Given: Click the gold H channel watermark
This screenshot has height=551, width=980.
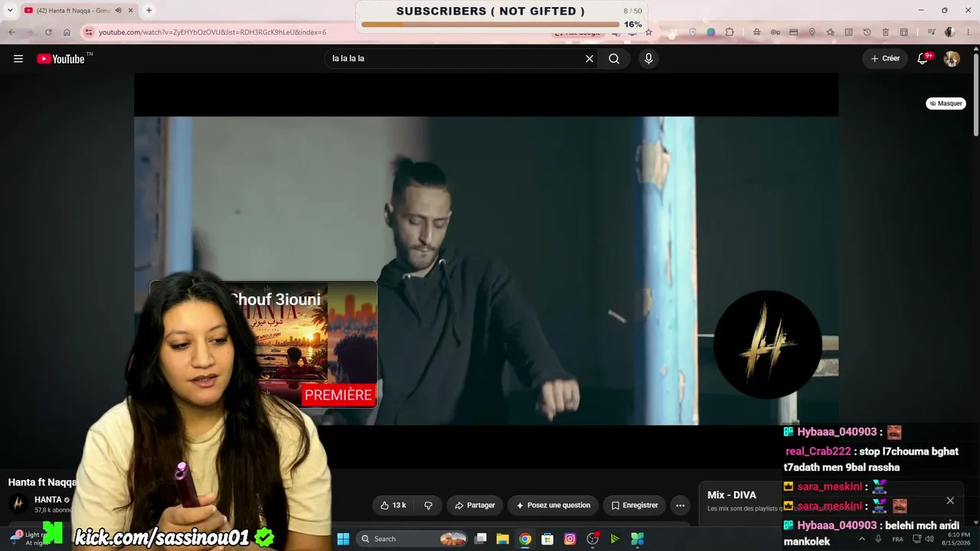Looking at the screenshot, I should tap(767, 344).
